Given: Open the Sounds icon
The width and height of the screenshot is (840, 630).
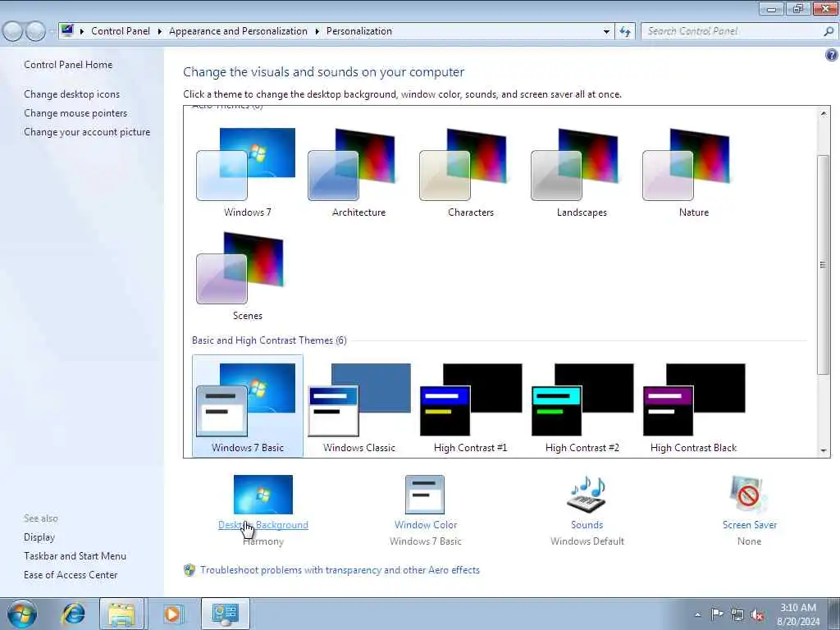Looking at the screenshot, I should [587, 495].
